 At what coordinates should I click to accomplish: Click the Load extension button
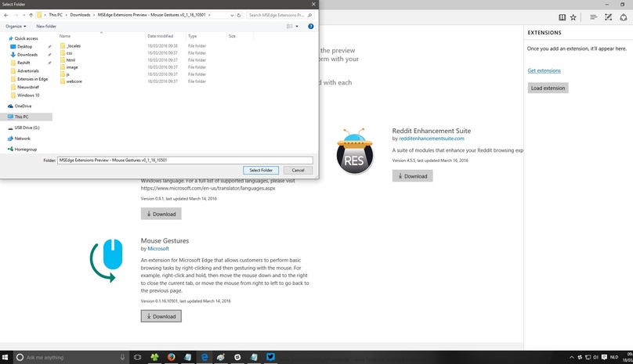(x=548, y=88)
